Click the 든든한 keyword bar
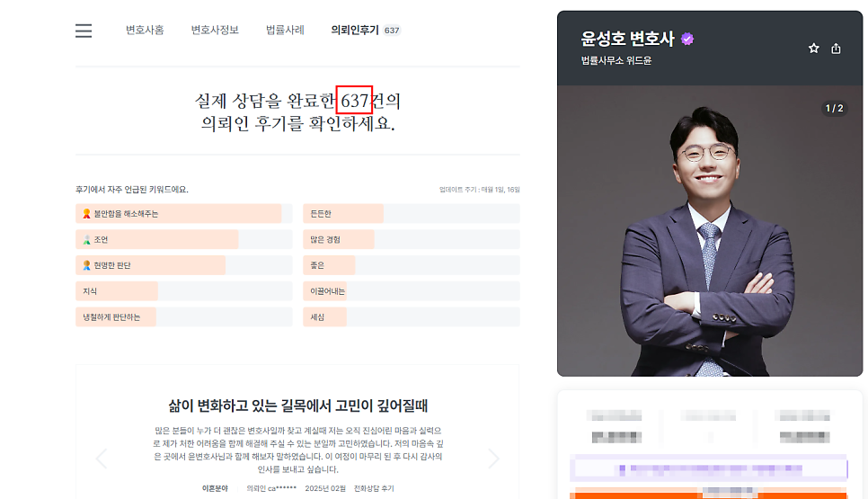The image size is (868, 499). click(x=412, y=214)
